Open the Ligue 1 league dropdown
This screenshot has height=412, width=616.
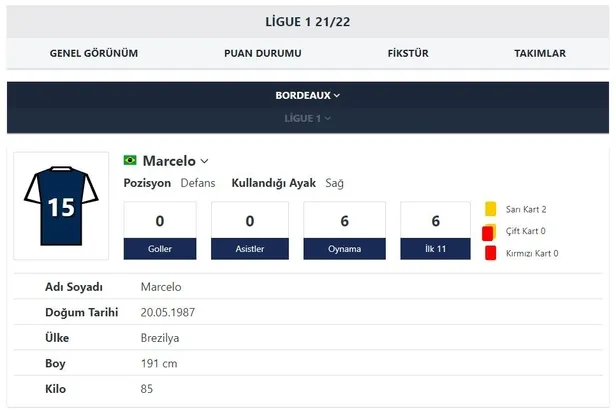point(308,118)
